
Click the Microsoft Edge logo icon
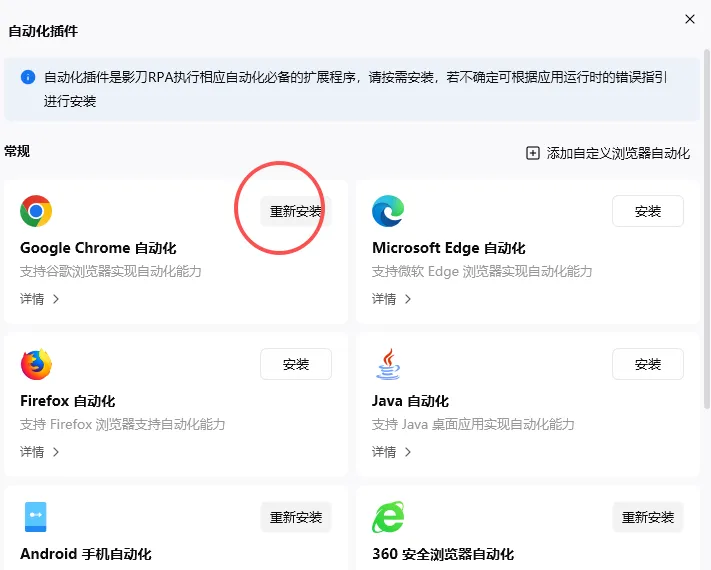click(x=388, y=211)
